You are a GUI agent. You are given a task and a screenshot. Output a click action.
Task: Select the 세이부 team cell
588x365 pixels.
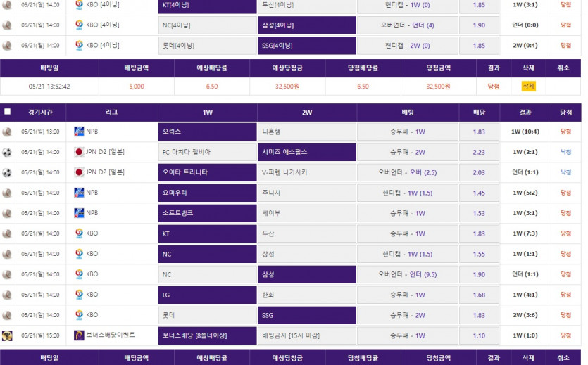tap(307, 213)
